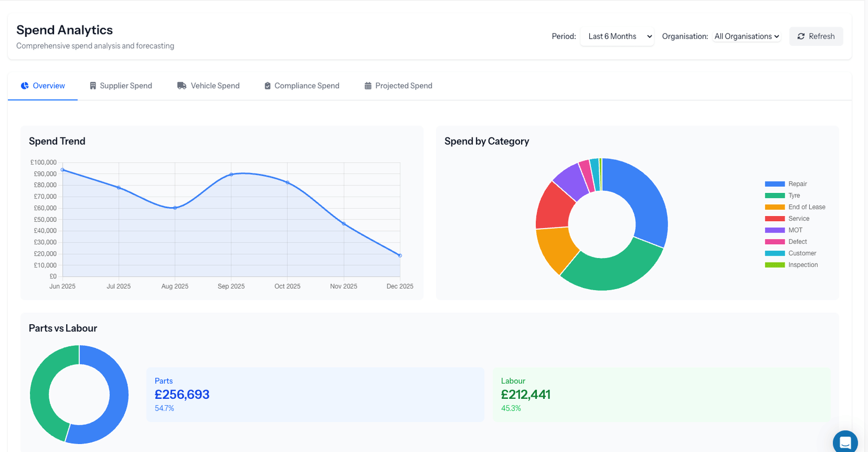Click the Sep 2025 data point on Spend Trend
Screen dimensions: 868x452
[x=231, y=174]
